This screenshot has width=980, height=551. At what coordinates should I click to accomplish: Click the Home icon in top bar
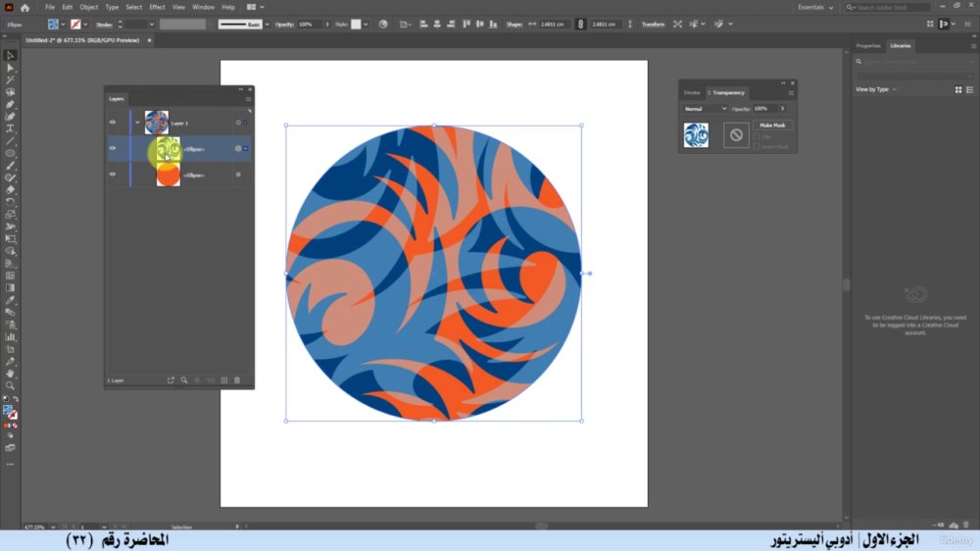(x=25, y=8)
